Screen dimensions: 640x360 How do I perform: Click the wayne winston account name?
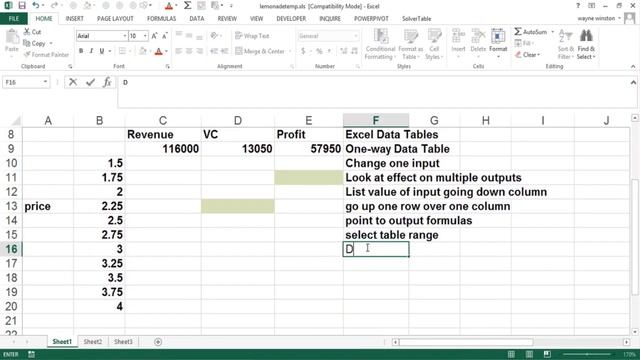click(x=596, y=18)
